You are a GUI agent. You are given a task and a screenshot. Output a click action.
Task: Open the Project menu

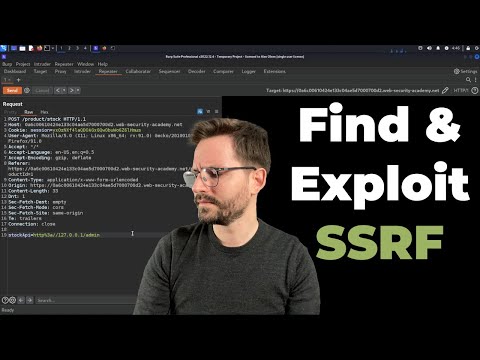pyautogui.click(x=23, y=64)
